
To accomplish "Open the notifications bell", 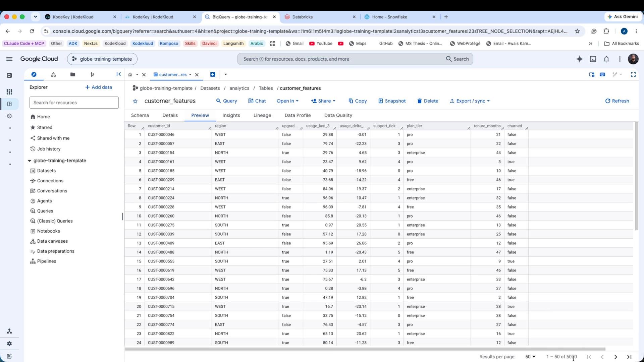I will pyautogui.click(x=606, y=59).
